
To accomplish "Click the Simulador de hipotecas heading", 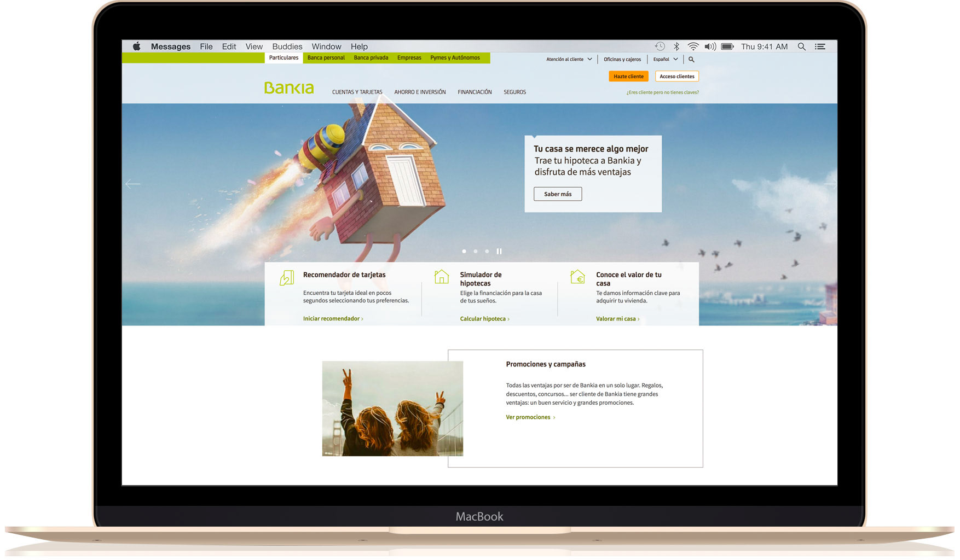I will point(481,279).
